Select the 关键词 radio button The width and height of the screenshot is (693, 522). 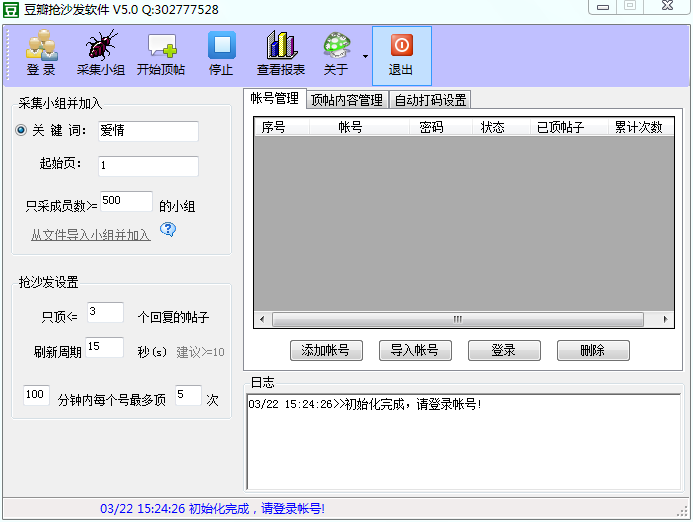tap(21, 131)
